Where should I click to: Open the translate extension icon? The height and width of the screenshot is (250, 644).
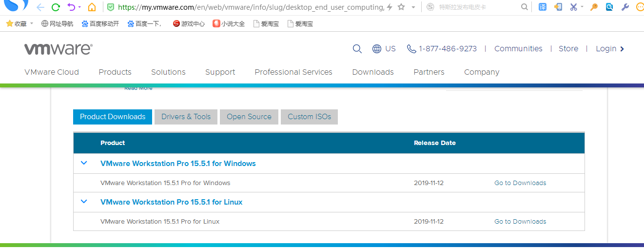pos(543,7)
